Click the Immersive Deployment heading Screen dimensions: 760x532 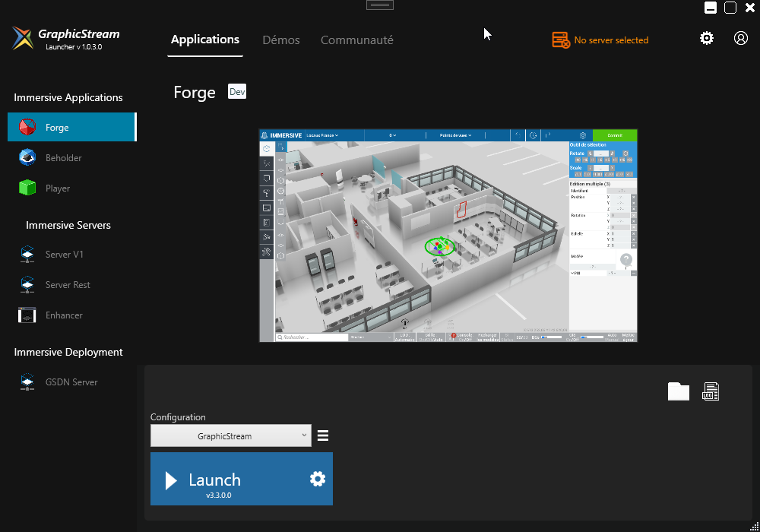tap(68, 352)
